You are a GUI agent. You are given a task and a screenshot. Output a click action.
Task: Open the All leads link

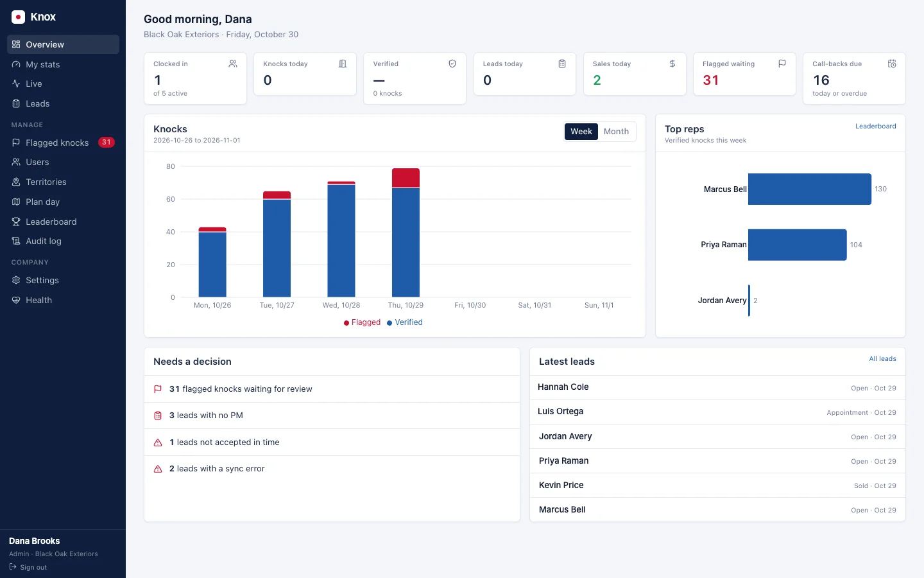click(x=882, y=359)
